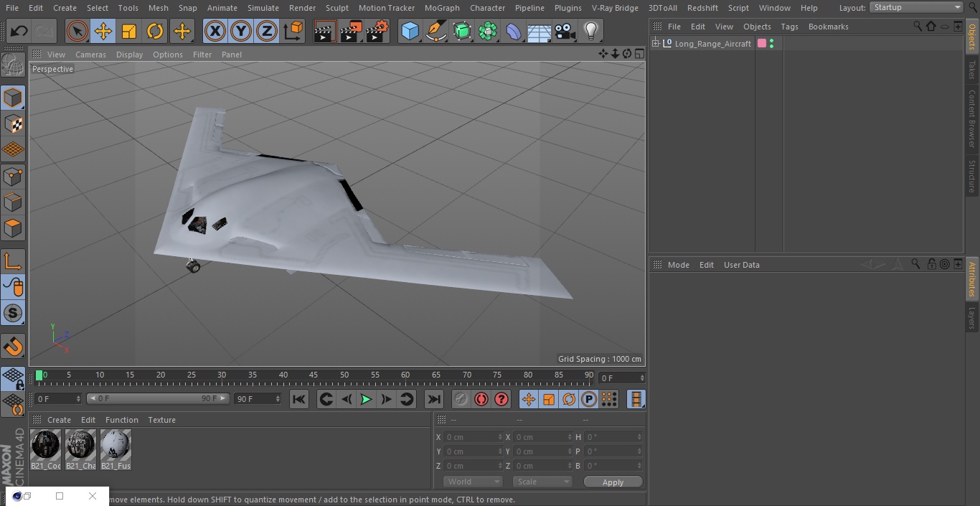
Task: Open attribute manager User Data
Action: tap(741, 265)
